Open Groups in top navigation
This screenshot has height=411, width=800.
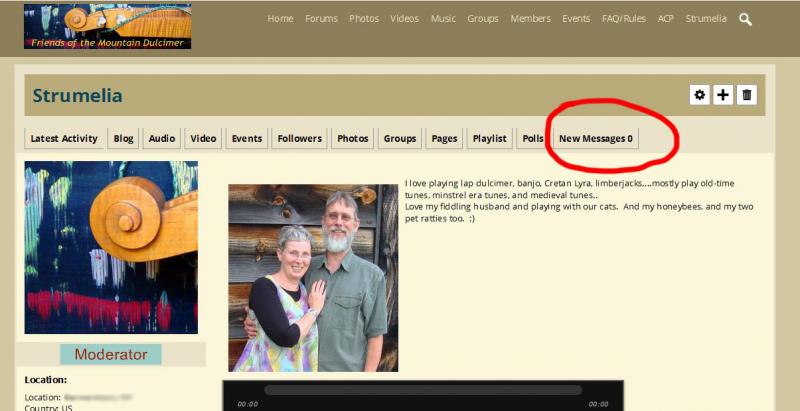(483, 19)
